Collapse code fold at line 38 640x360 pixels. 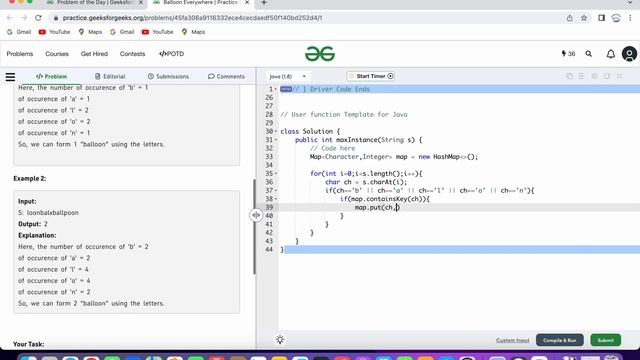click(276, 199)
